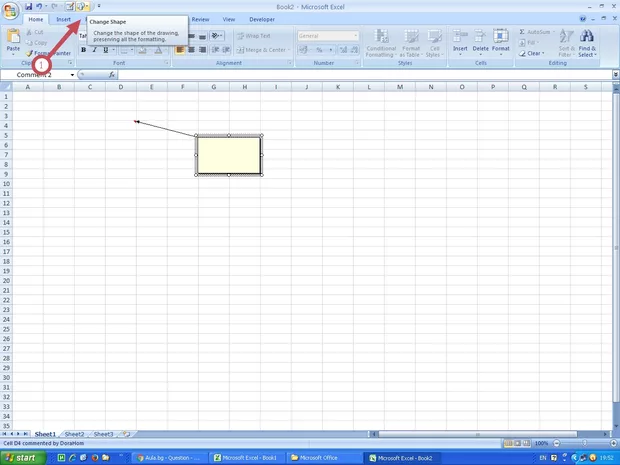Viewport: 620px width, 465px height.
Task: Click Decrease Indent icon
Action: (215, 50)
